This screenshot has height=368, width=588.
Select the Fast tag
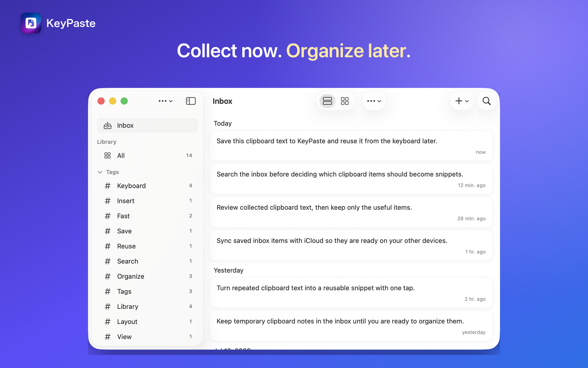147,216
